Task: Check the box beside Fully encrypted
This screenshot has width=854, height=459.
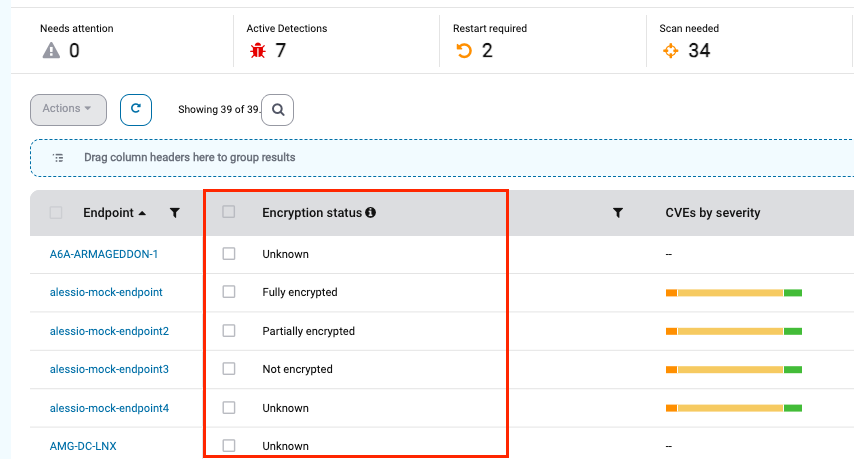Action: pos(229,292)
